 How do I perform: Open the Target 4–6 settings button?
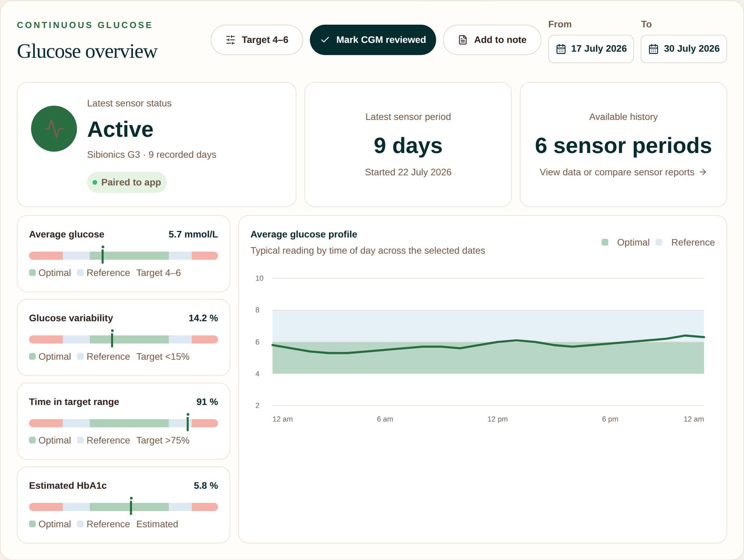click(x=257, y=40)
